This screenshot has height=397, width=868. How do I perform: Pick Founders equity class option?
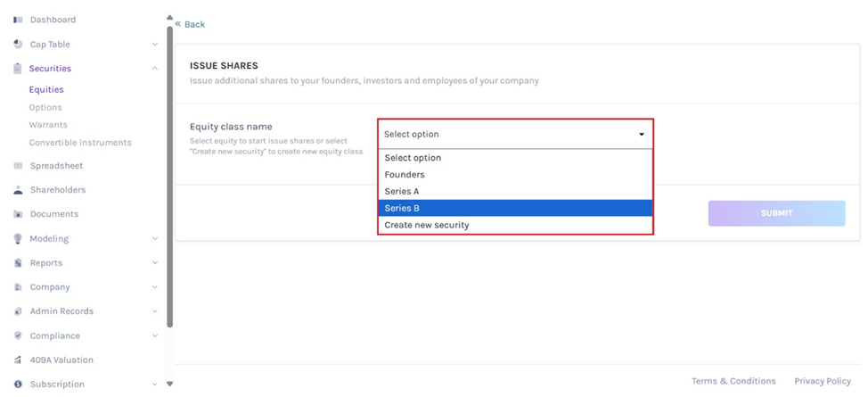tap(515, 175)
